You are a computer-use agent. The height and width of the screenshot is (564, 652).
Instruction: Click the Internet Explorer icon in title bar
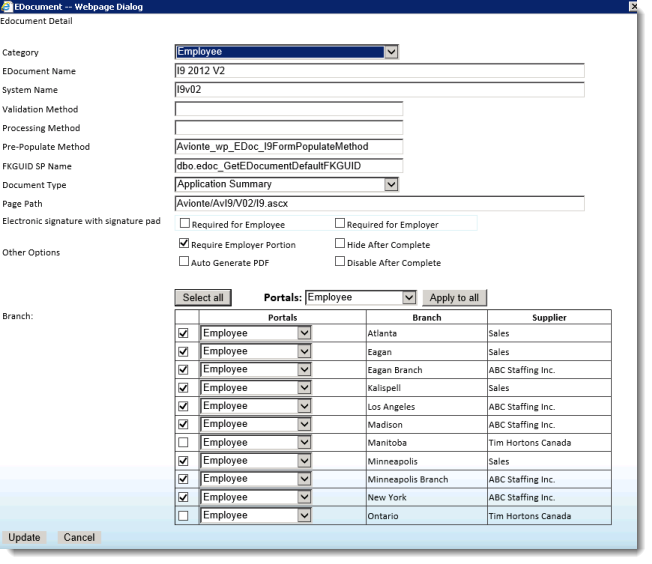(7, 6)
